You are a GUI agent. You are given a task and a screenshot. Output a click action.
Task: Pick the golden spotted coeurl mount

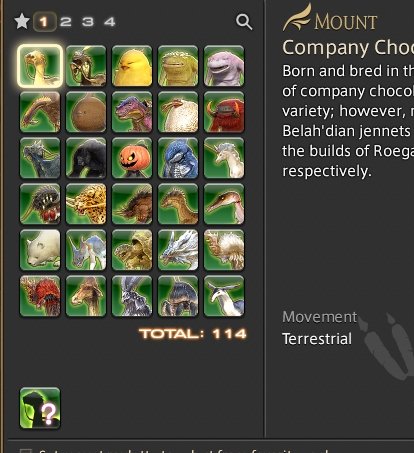[x=86, y=204]
